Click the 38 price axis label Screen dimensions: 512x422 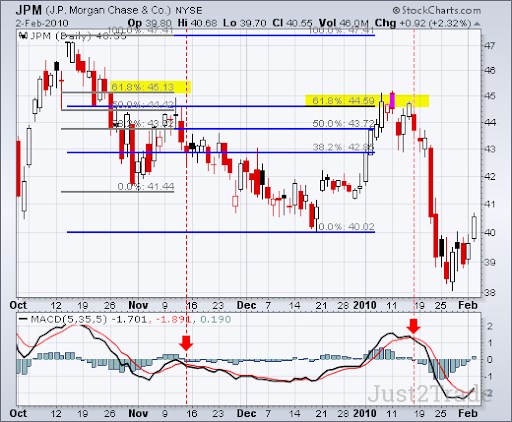point(490,293)
